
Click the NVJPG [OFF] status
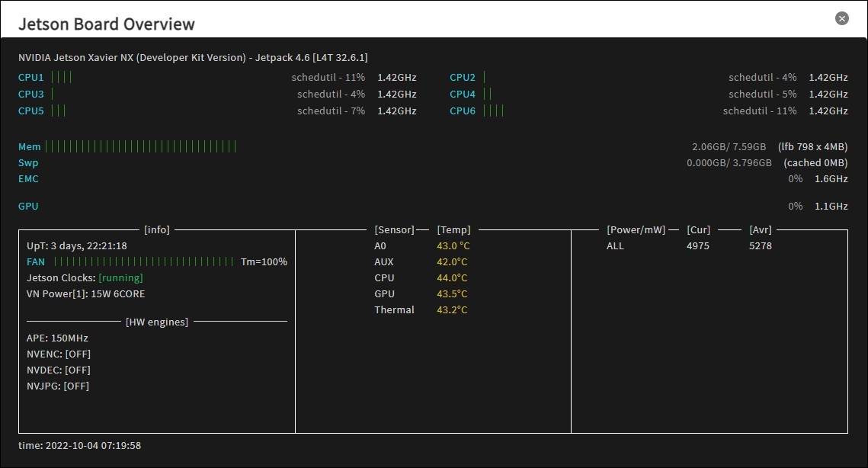(76, 386)
